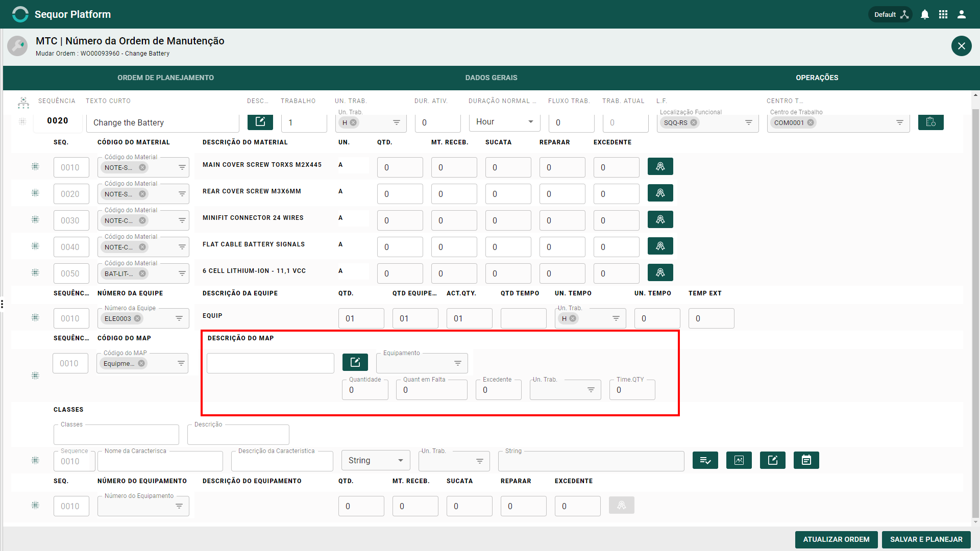Open the Centro de Trabalho dropdown list

tap(900, 122)
